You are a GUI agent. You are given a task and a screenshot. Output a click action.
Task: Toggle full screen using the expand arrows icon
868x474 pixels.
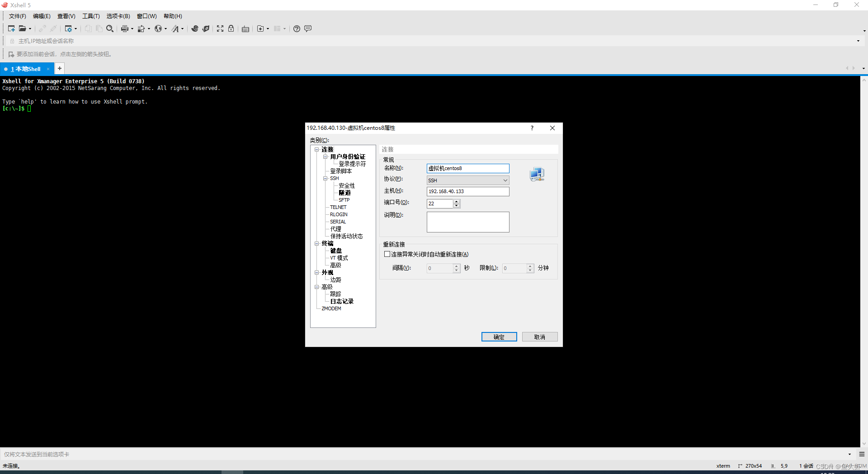[220, 28]
